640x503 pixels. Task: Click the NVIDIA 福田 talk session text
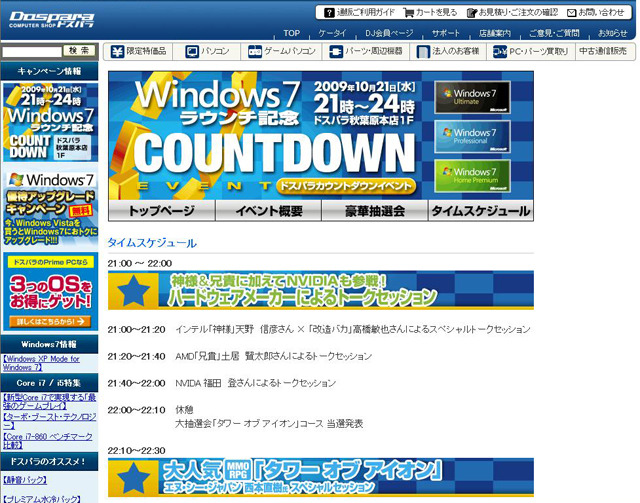(x=256, y=383)
